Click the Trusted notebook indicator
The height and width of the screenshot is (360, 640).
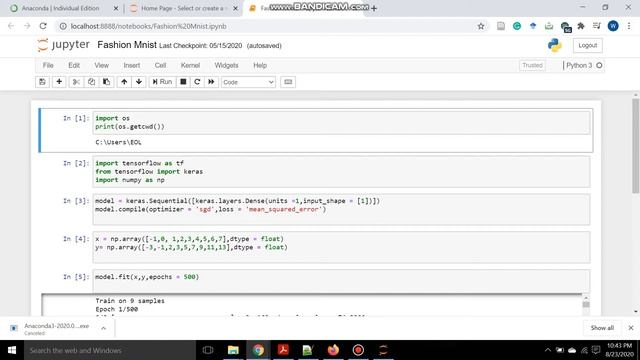pos(532,65)
